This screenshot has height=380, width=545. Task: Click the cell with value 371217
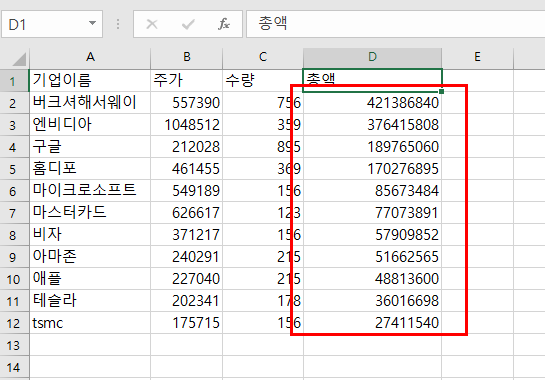click(x=187, y=235)
